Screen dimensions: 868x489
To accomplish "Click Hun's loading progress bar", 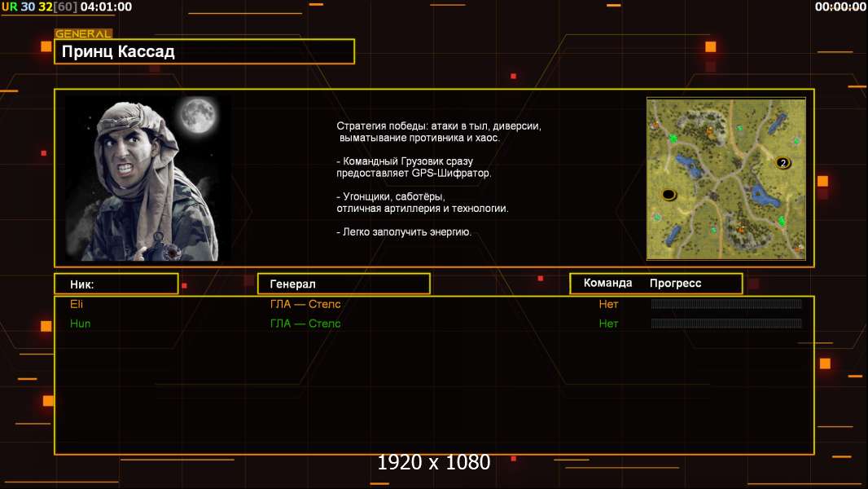I will click(726, 323).
